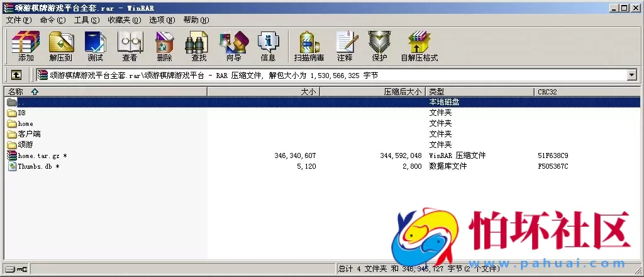The image size is (644, 277).
Task: Click the DB folder icon
Action: point(12,113)
